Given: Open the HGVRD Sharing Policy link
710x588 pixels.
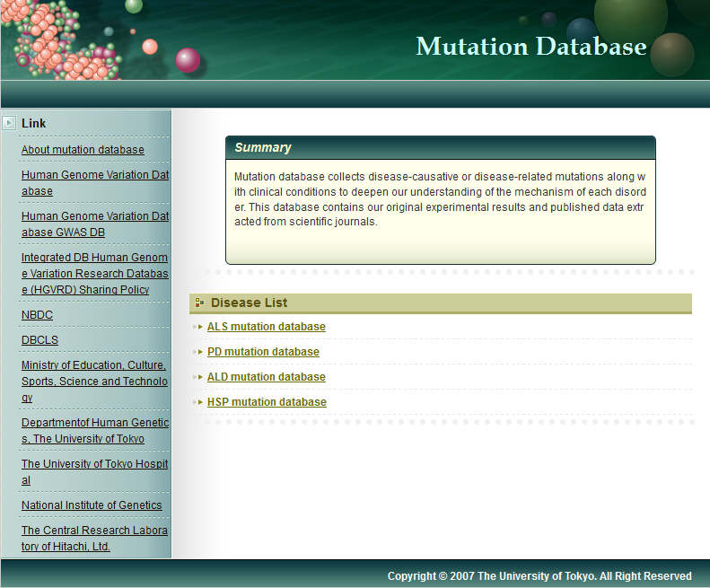Looking at the screenshot, I should coord(94,274).
